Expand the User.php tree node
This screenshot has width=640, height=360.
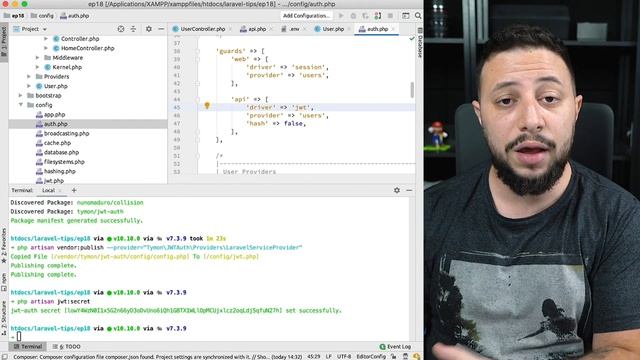29,86
